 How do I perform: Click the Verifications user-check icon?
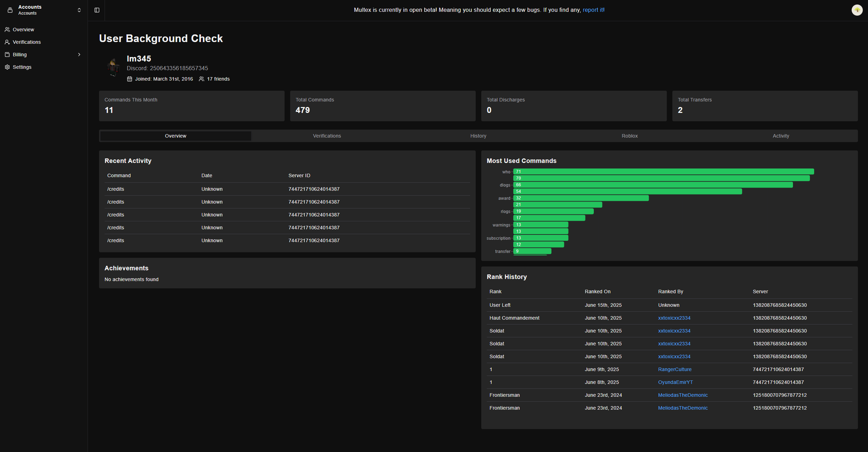pos(7,42)
